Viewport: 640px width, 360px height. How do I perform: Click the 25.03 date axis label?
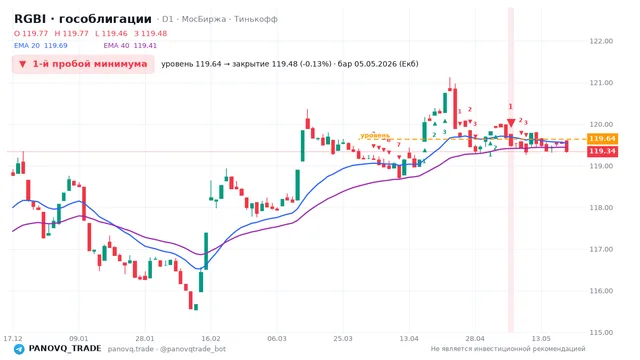[x=343, y=339]
